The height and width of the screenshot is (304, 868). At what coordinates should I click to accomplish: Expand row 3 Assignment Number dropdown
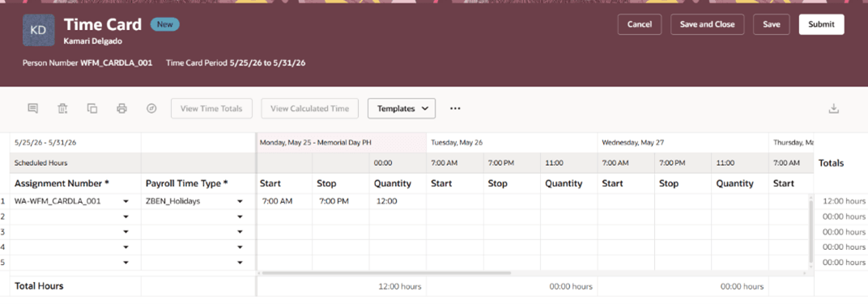[126, 232]
